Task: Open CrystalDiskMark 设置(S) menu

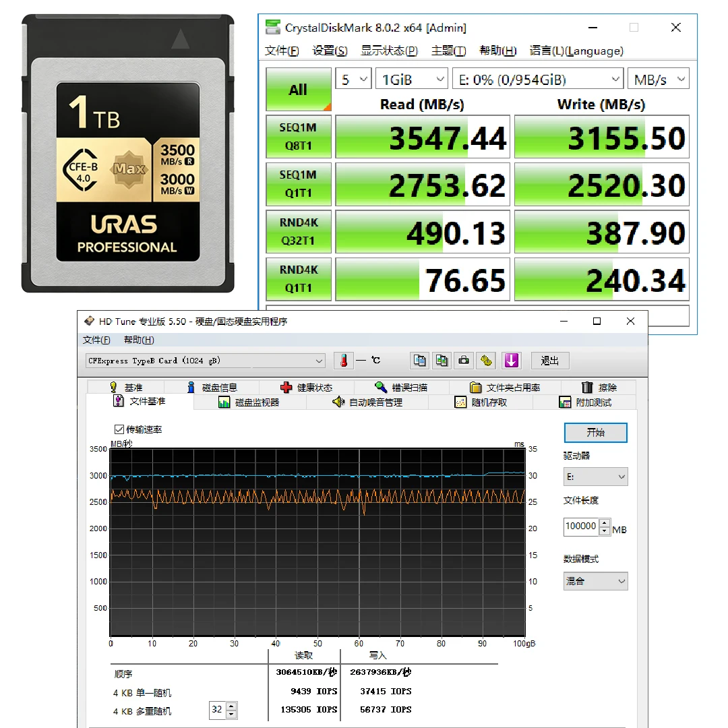Action: pyautogui.click(x=330, y=51)
